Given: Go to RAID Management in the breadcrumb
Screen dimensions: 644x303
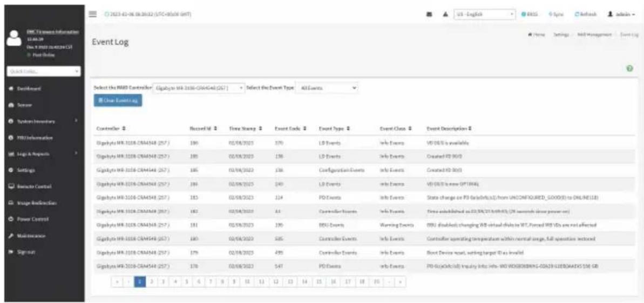Looking at the screenshot, I should [595, 35].
